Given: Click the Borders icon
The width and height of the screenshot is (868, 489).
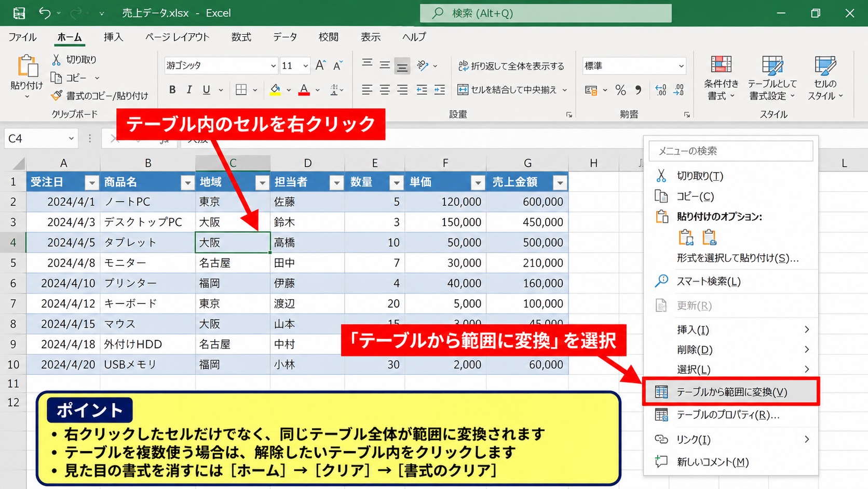Looking at the screenshot, I should pyautogui.click(x=241, y=90).
